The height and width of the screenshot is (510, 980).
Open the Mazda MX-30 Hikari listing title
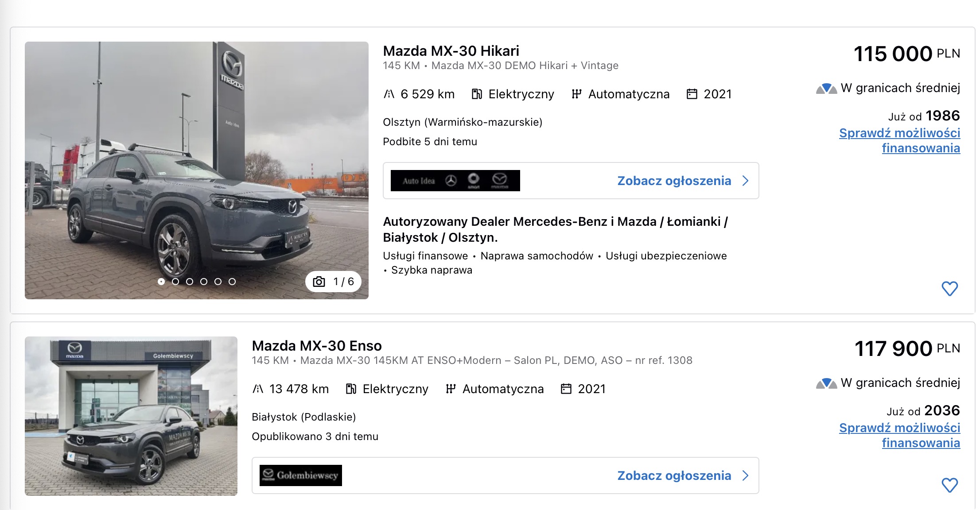[451, 51]
